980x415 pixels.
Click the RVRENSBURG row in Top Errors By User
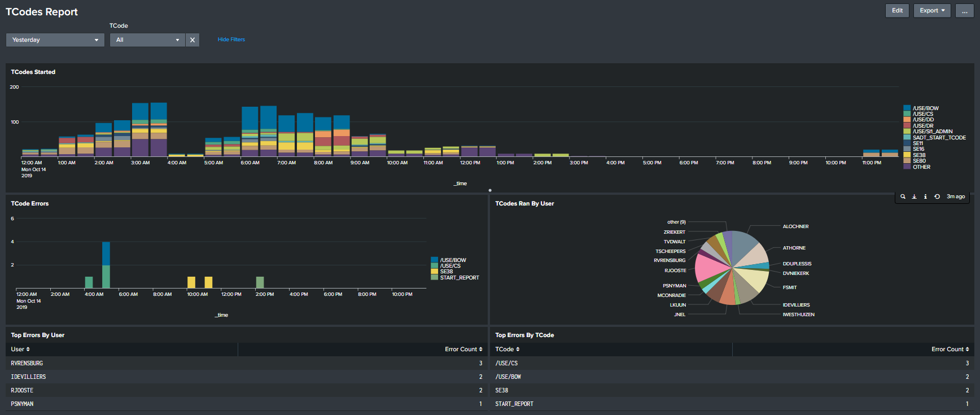coord(247,363)
